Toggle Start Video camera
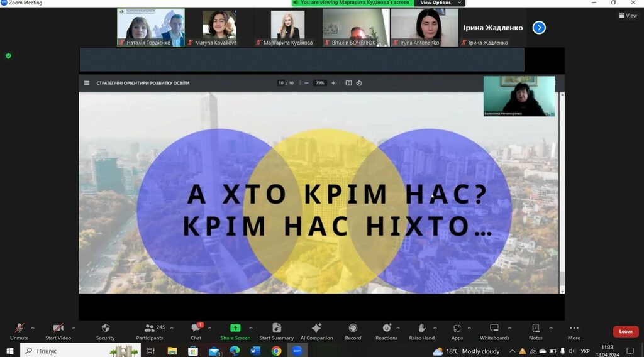This screenshot has width=644, height=357. tap(58, 328)
